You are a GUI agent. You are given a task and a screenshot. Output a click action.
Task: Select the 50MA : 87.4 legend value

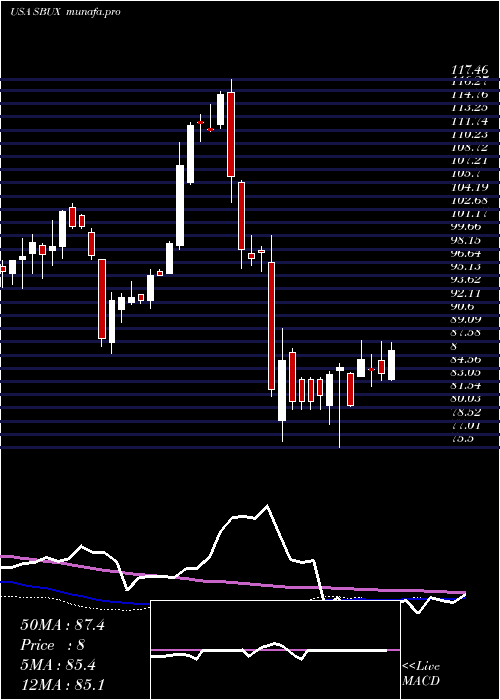pyautogui.click(x=62, y=625)
